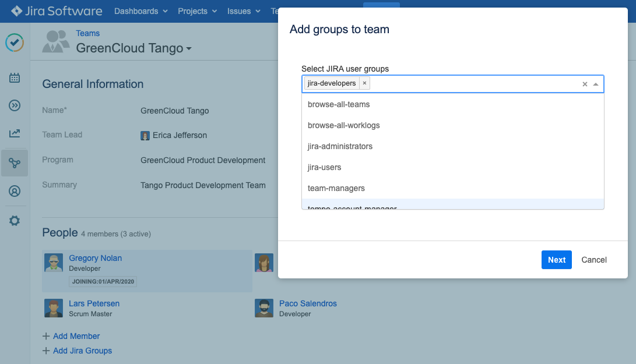Image resolution: width=636 pixels, height=364 pixels.
Task: Clear all selected groups in the select field
Action: pyautogui.click(x=585, y=84)
